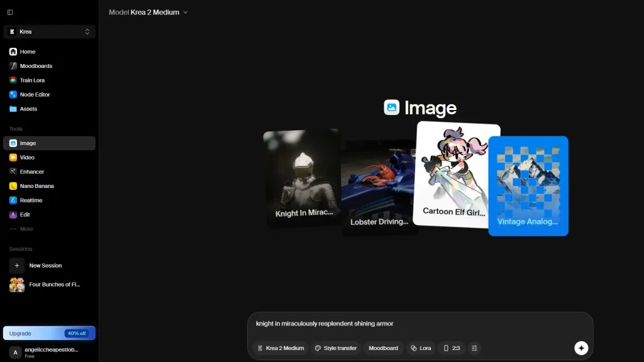Screen dimensions: 644x362
Task: Expand the Model Krea 2 Medium dropdown
Action: click(148, 13)
